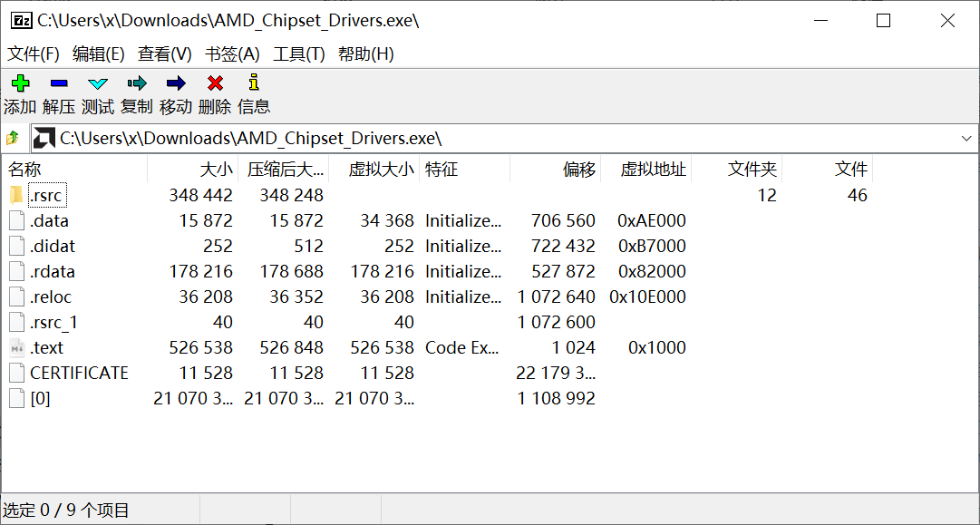Sort by 偏移 column header
This screenshot has height=525, width=980.
pos(555,169)
